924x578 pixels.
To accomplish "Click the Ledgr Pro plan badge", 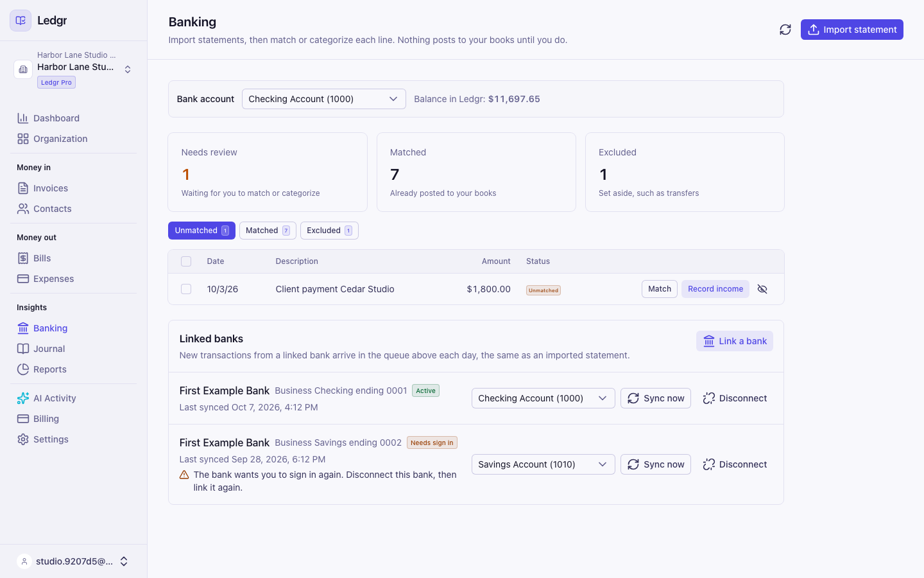I will tap(56, 82).
